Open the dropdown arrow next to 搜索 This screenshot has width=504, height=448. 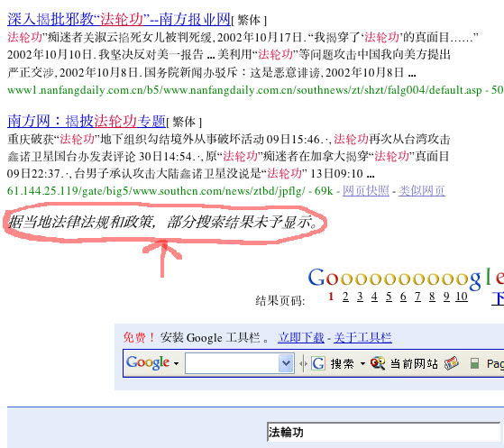362,364
